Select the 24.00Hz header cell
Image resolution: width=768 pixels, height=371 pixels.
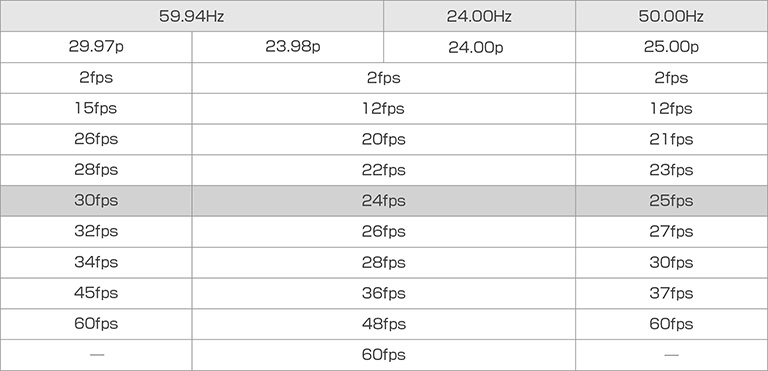(x=479, y=16)
